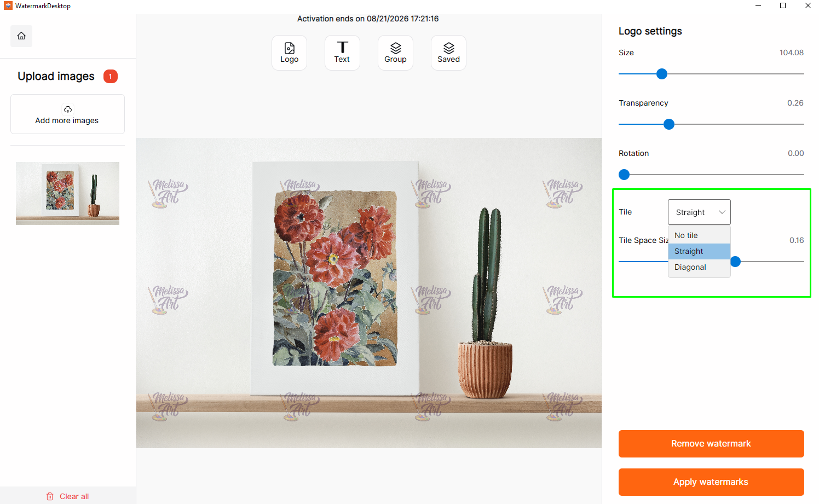
Task: Click Apply watermarks button
Action: [711, 482]
